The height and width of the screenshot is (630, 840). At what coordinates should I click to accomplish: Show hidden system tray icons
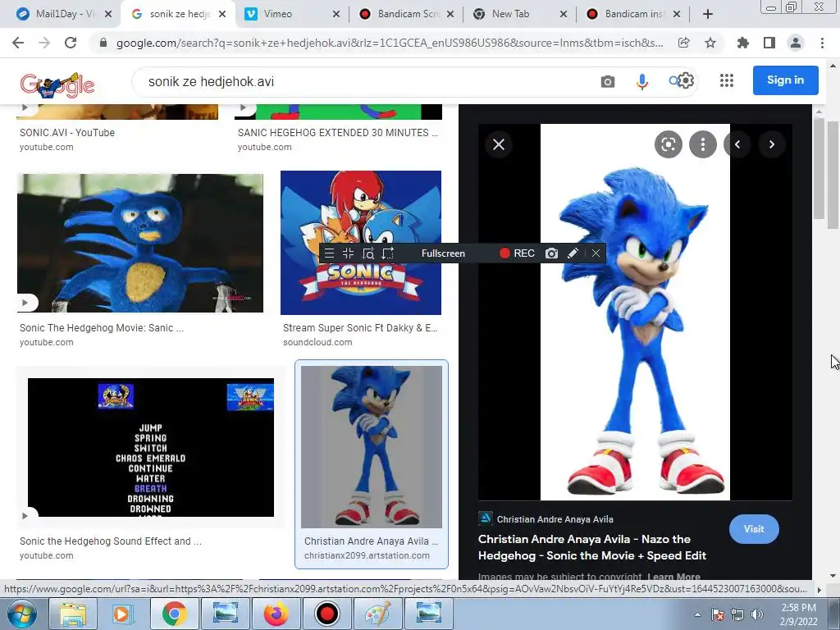pyautogui.click(x=697, y=614)
